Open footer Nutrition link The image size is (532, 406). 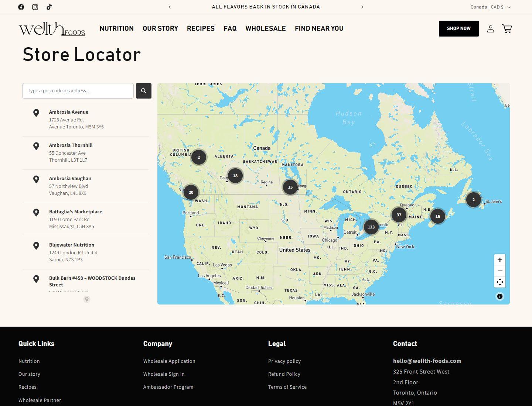tap(29, 361)
